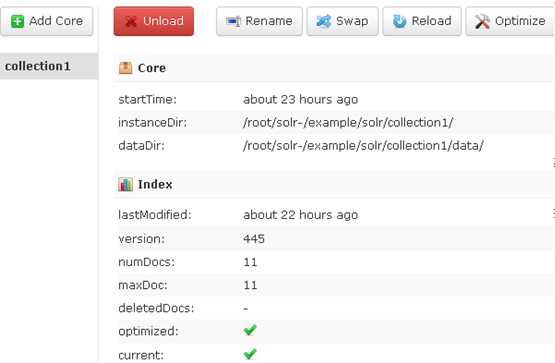
Task: Click the Optimize button text
Action: 520,21
